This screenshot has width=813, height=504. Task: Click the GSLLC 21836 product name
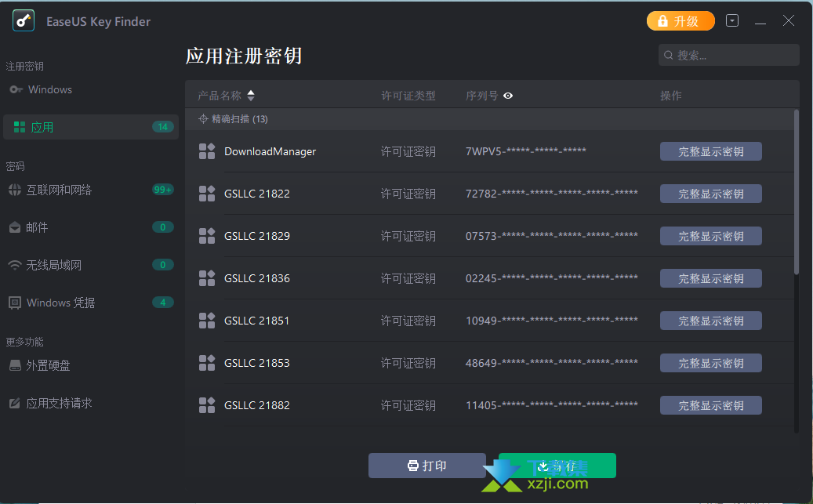coord(256,278)
